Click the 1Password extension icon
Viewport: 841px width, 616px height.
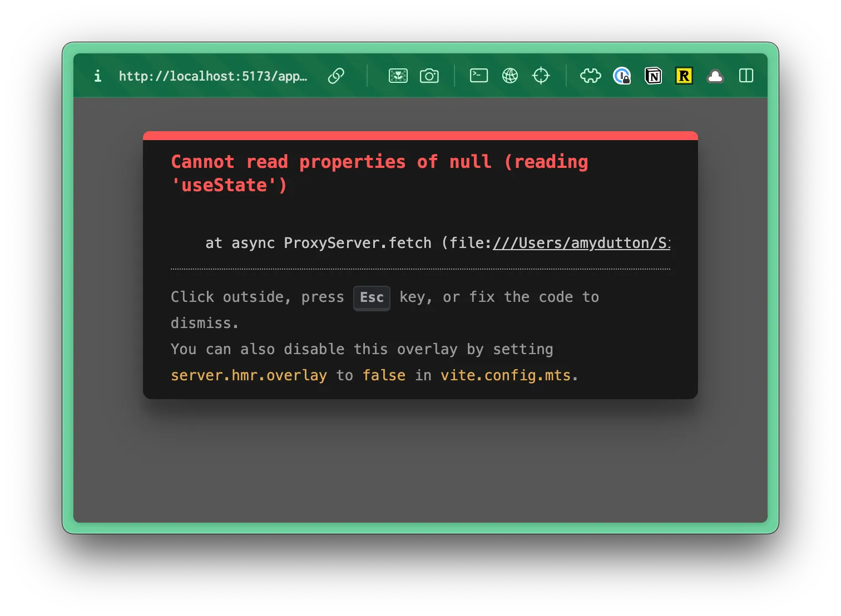[x=621, y=76]
